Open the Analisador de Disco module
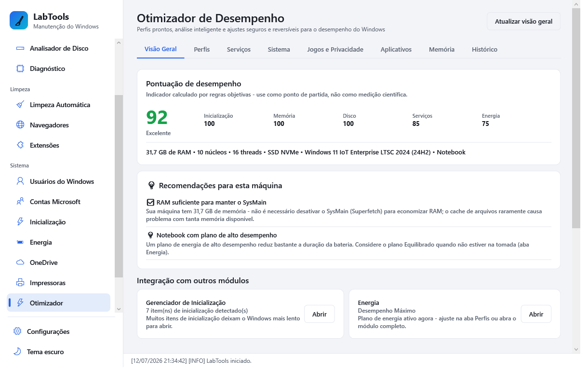Screen dimensions: 588x386 click(x=58, y=48)
